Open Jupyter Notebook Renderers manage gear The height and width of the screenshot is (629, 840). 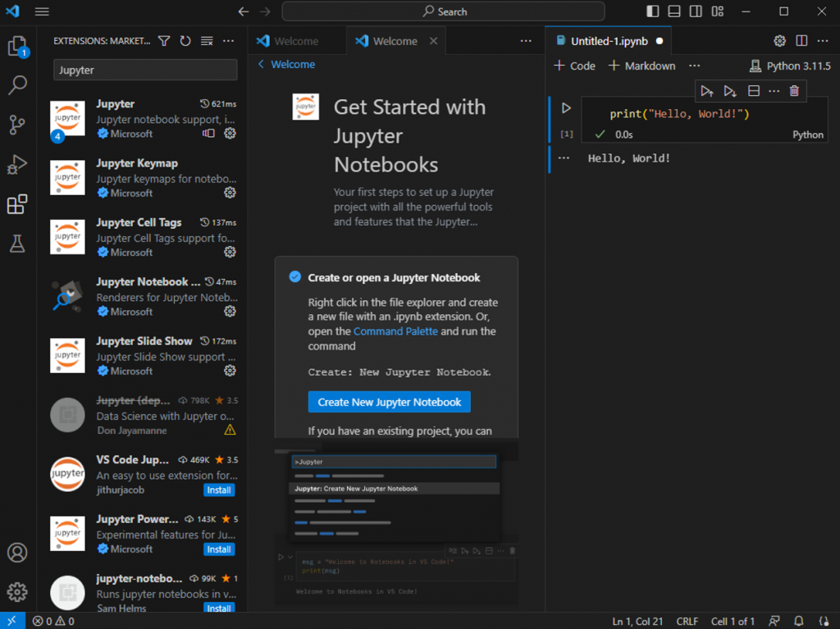230,312
